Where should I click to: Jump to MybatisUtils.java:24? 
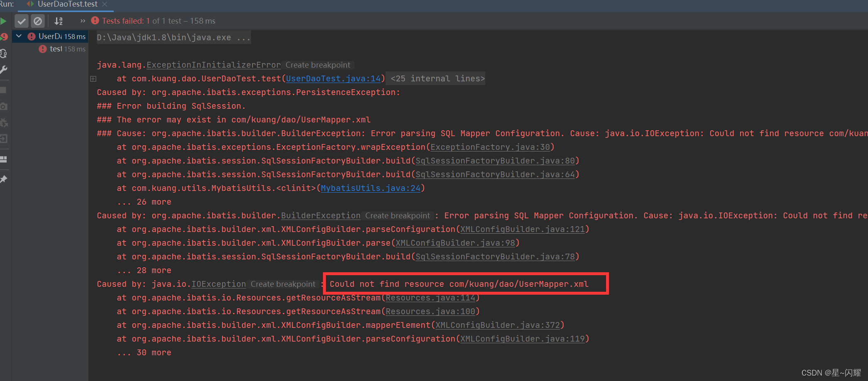371,188
